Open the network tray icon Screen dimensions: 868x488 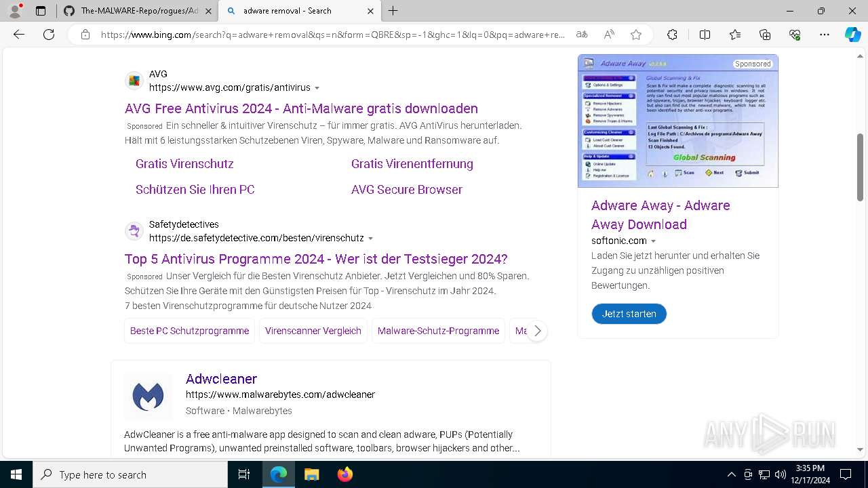point(764,474)
